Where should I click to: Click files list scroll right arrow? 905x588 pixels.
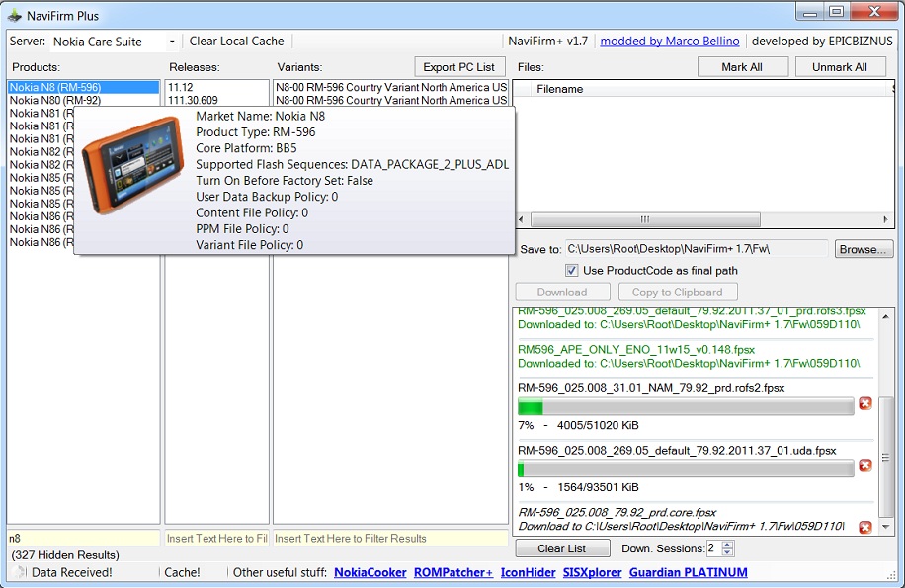tap(886, 219)
